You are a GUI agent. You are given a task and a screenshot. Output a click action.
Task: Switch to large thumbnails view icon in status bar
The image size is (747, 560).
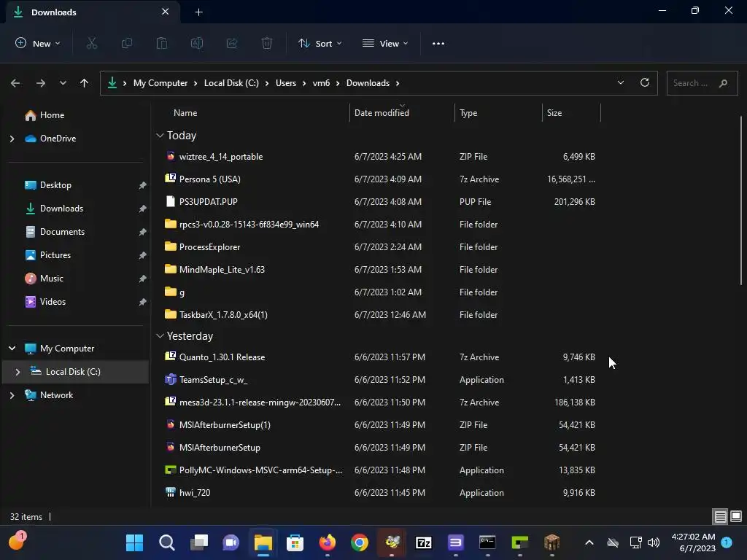tap(736, 516)
